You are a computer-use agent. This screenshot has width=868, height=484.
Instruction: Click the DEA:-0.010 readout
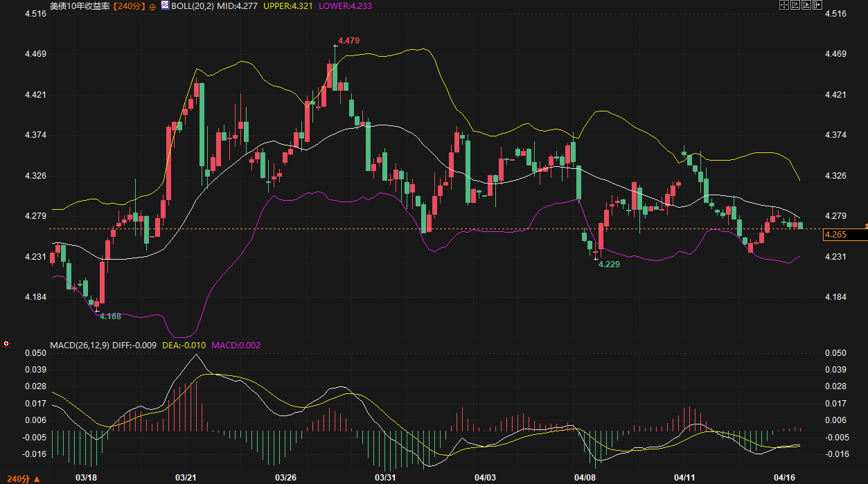tap(185, 345)
